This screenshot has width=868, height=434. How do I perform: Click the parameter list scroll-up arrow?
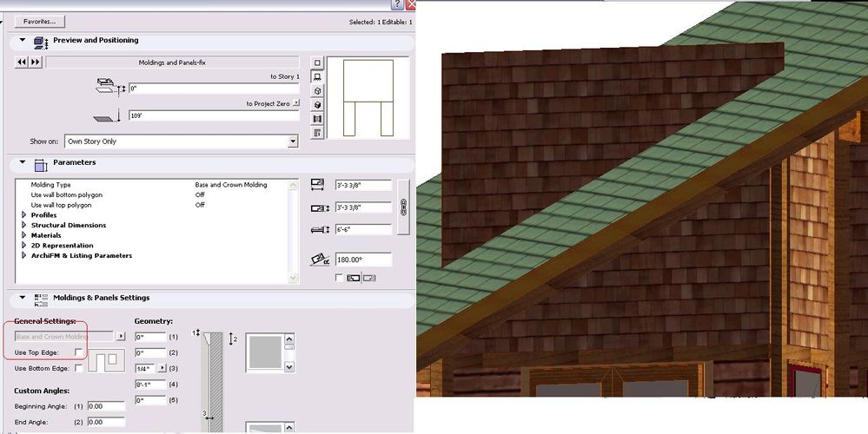pyautogui.click(x=294, y=185)
